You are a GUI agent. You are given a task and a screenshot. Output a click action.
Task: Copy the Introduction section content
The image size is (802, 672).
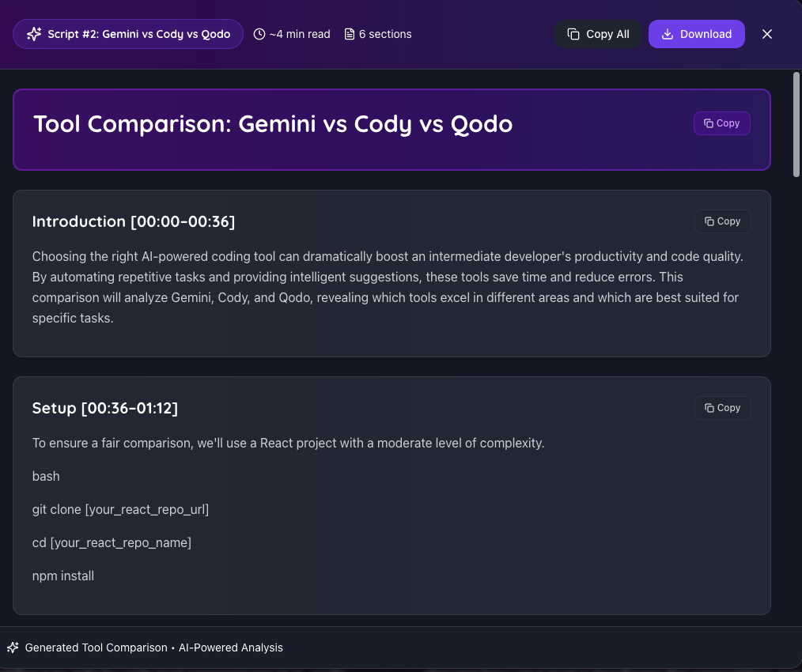coord(722,221)
